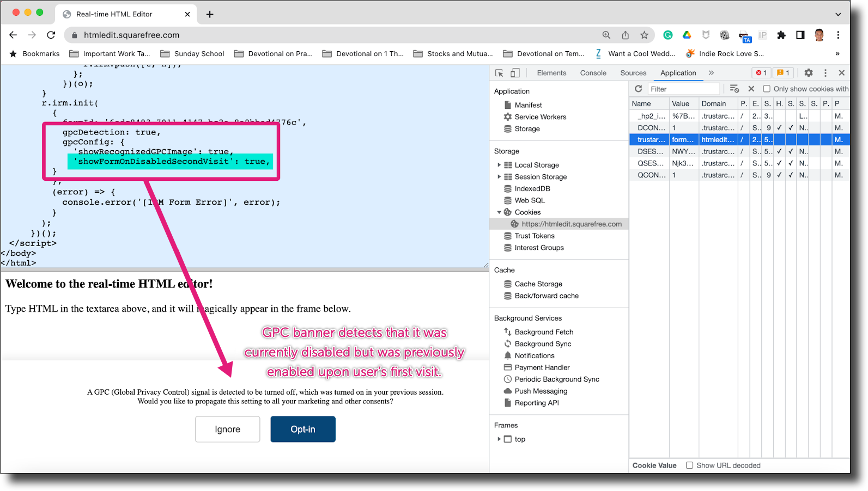Open the Extensions puzzle icon
The height and width of the screenshot is (491, 868).
coord(781,35)
